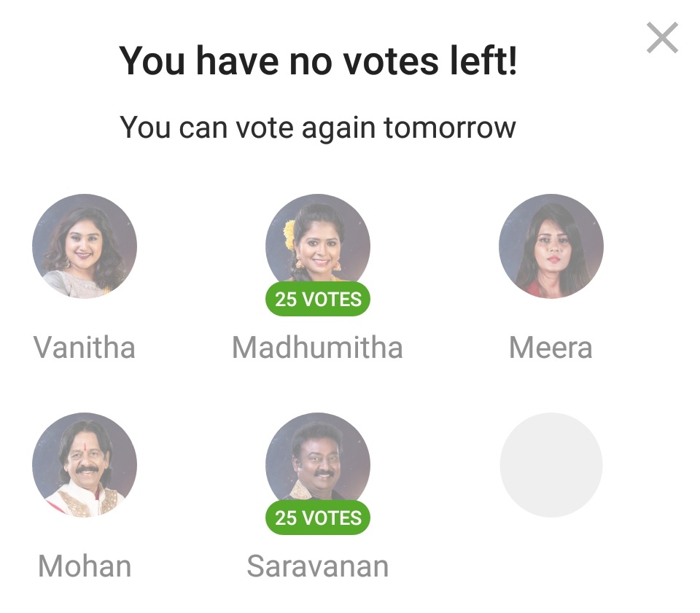This screenshot has height=613, width=700.
Task: Close the no votes left dialog
Action: click(662, 38)
